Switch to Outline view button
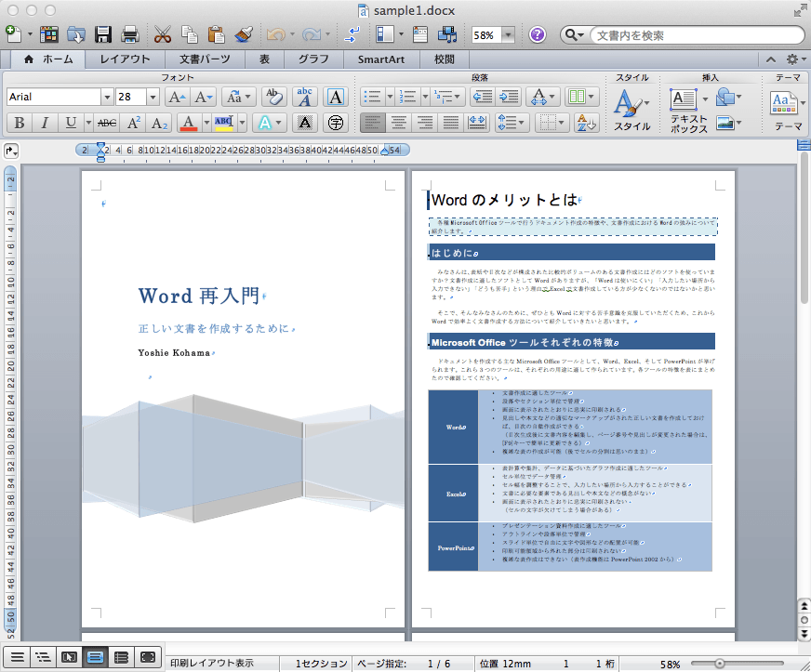This screenshot has height=672, width=811. tap(43, 657)
